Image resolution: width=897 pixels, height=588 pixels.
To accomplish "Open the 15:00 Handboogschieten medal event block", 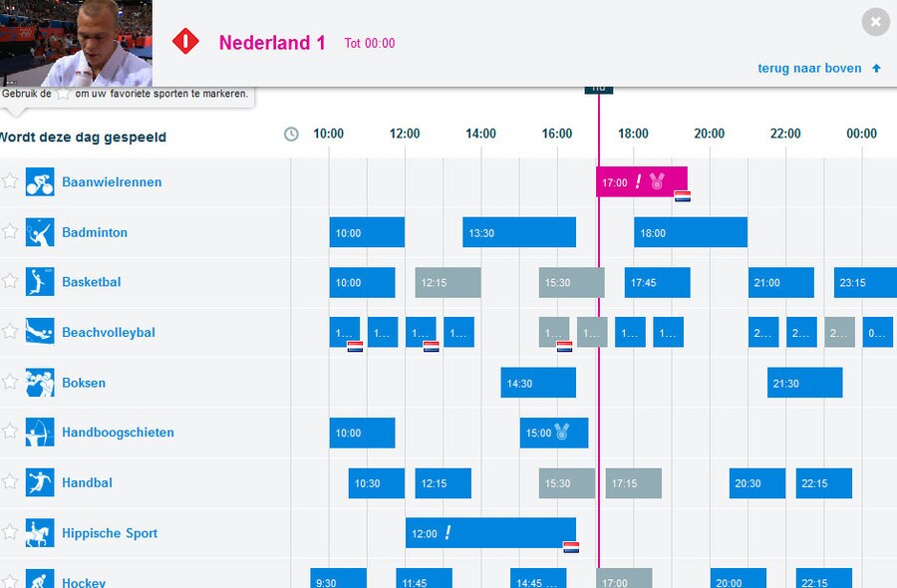I will click(553, 433).
